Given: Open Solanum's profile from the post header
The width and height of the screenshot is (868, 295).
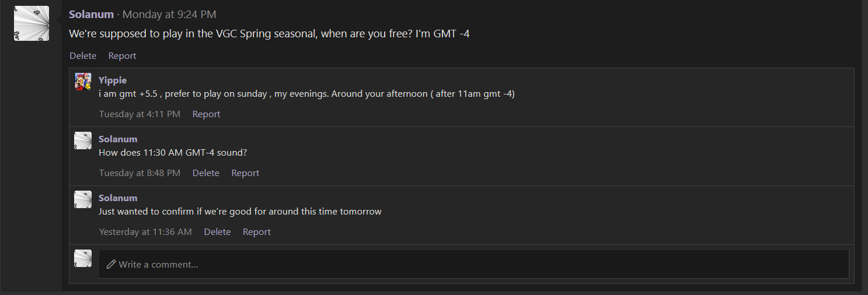Looking at the screenshot, I should pos(91,15).
